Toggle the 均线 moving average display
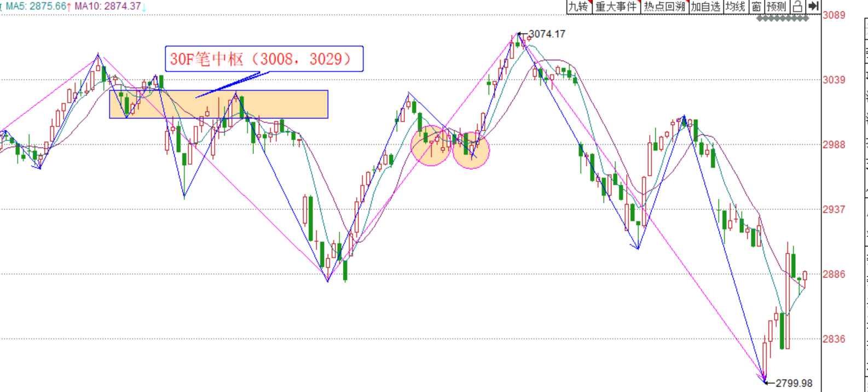This screenshot has height=392, width=868. point(735,7)
